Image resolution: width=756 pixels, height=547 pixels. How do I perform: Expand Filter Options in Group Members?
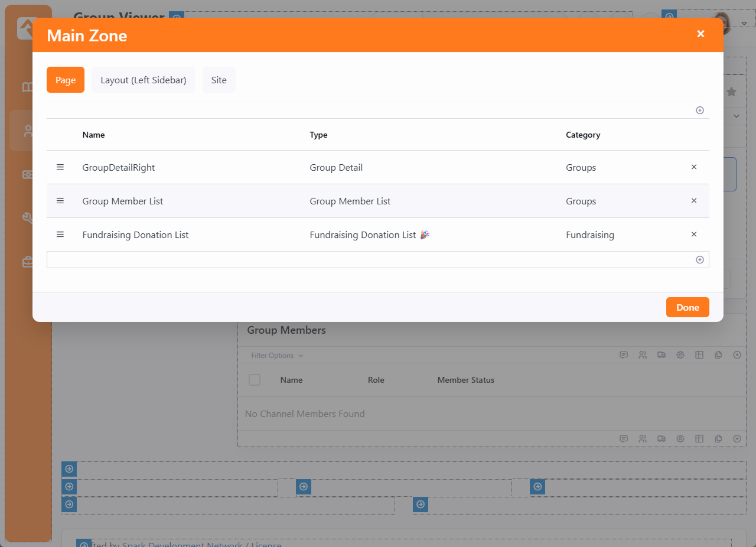(x=276, y=356)
